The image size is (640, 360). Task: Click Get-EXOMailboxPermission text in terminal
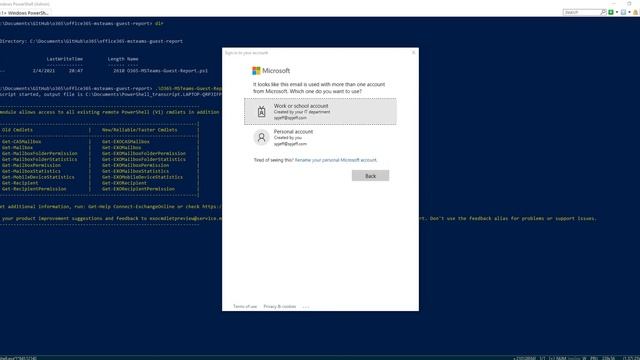[135, 165]
